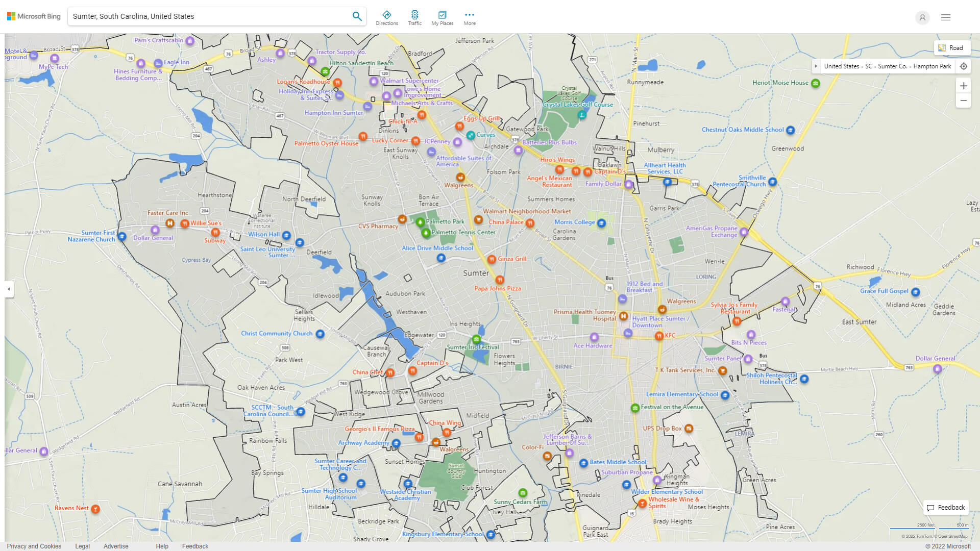
Task: Select Morris College map pin
Action: point(601,223)
